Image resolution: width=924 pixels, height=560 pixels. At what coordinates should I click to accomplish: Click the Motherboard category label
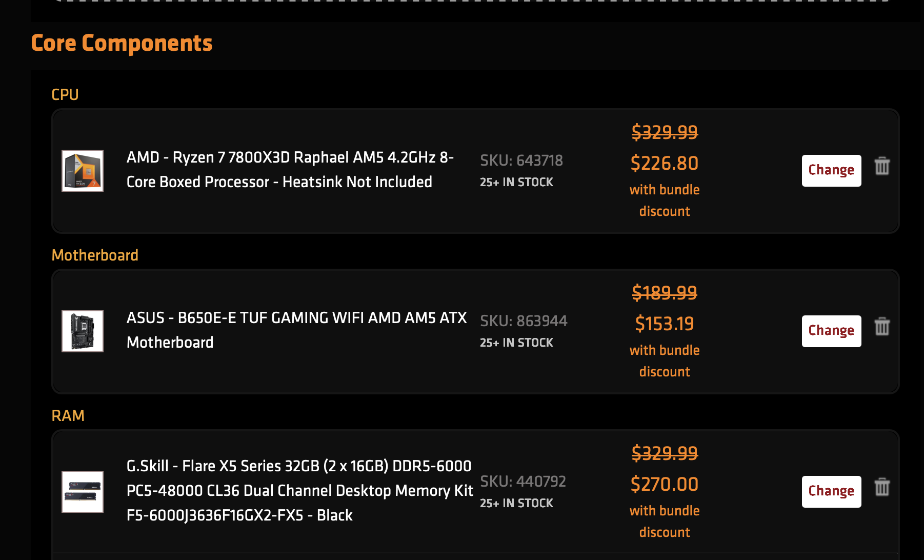[95, 255]
